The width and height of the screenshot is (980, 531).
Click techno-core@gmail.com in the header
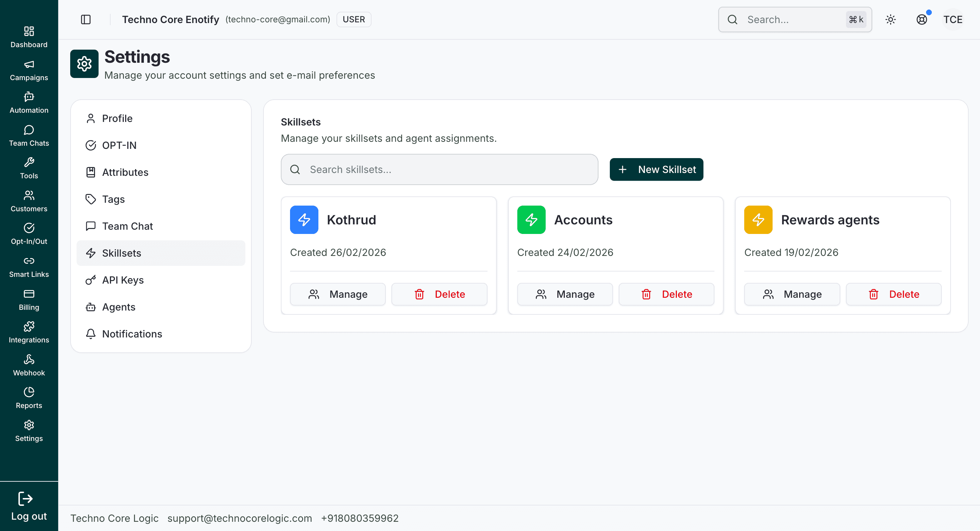pyautogui.click(x=278, y=19)
